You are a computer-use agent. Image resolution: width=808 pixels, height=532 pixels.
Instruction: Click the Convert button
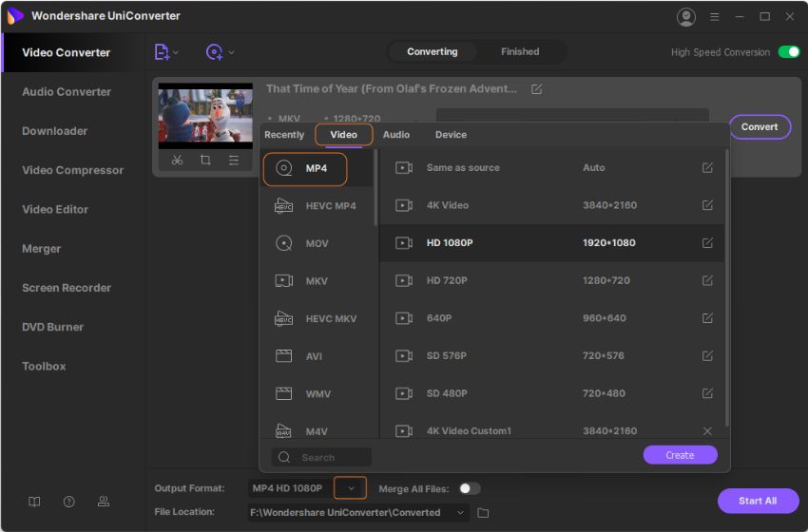[x=760, y=126]
